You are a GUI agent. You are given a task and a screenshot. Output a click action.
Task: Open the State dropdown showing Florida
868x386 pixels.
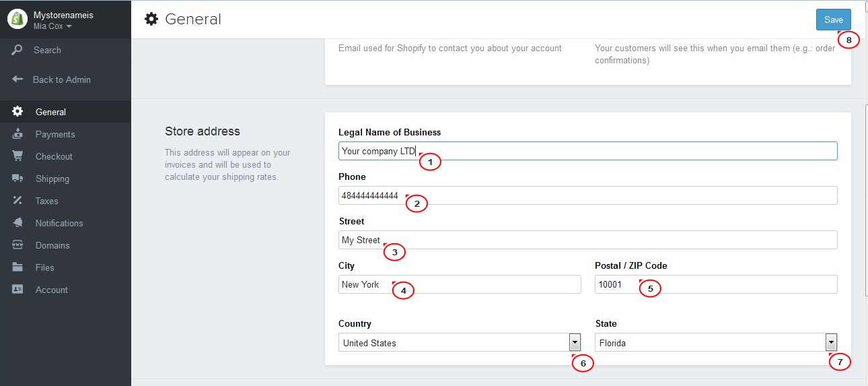point(717,342)
